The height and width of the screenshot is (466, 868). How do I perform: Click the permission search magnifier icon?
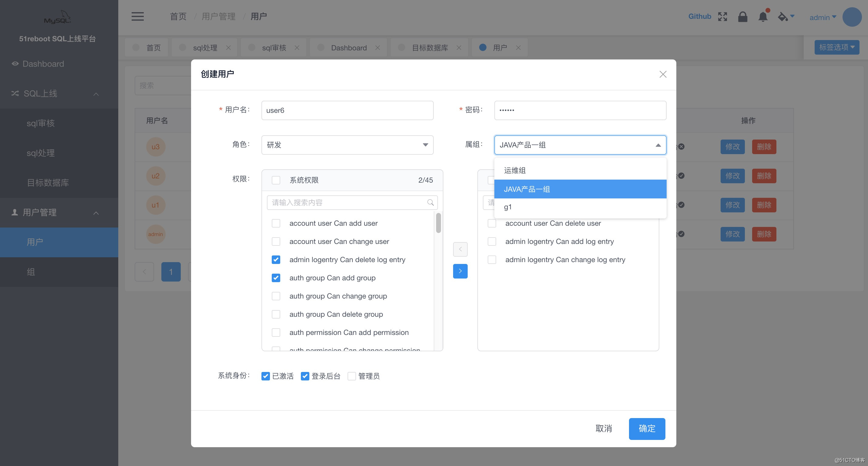tap(430, 202)
